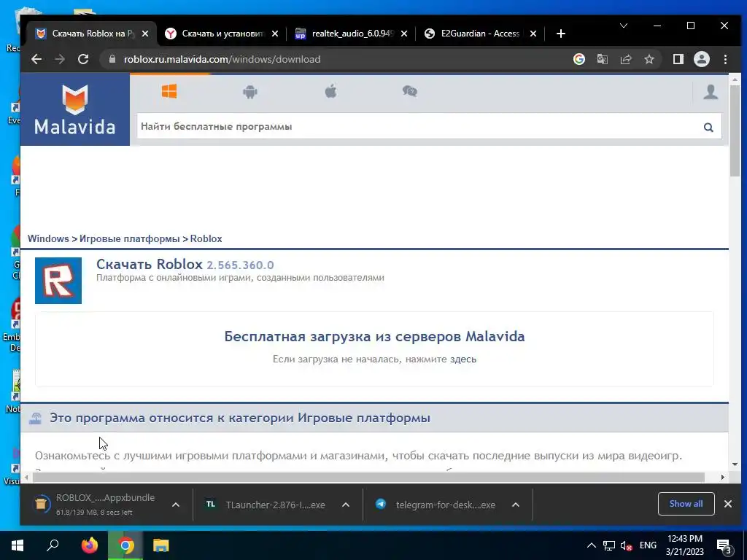
Task: Open the Windows breadcrumb link
Action: [48, 238]
